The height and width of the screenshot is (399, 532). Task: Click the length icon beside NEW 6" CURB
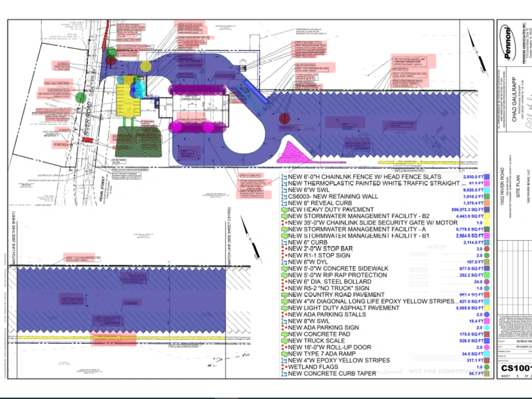(x=284, y=243)
